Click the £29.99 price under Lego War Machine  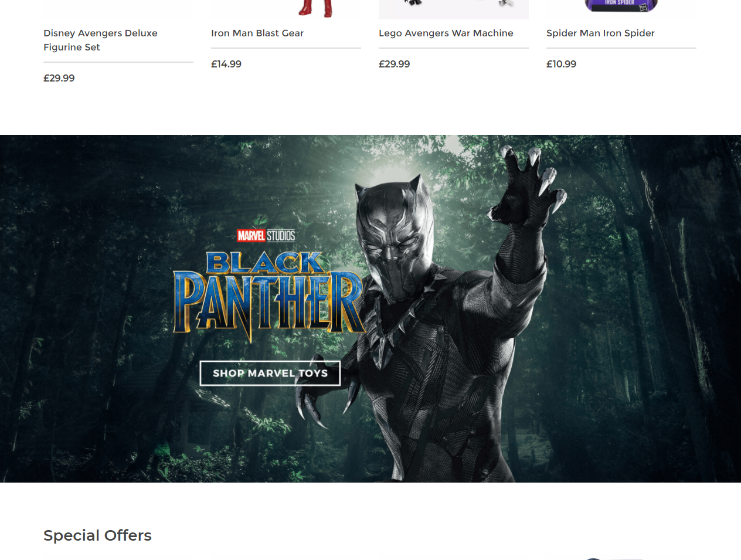point(395,64)
